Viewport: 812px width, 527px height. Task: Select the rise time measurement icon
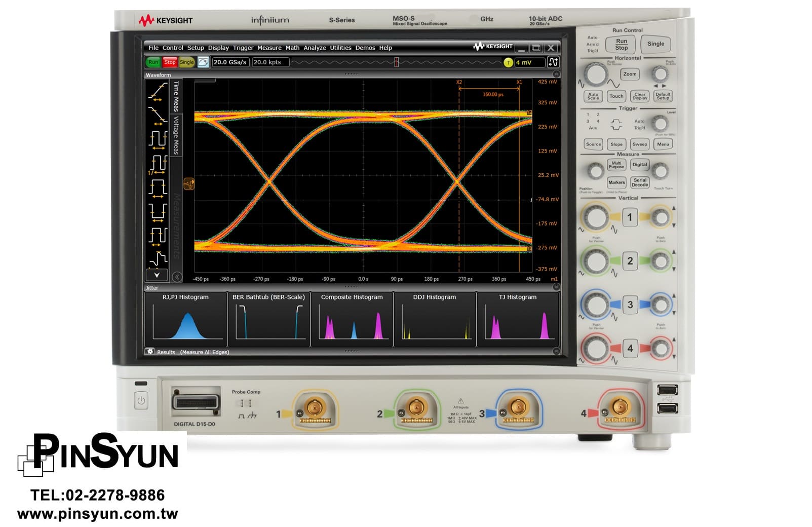pyautogui.click(x=158, y=92)
